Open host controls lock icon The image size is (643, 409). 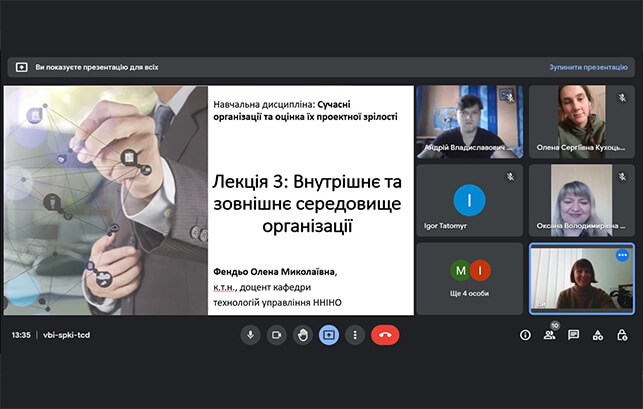click(x=620, y=335)
